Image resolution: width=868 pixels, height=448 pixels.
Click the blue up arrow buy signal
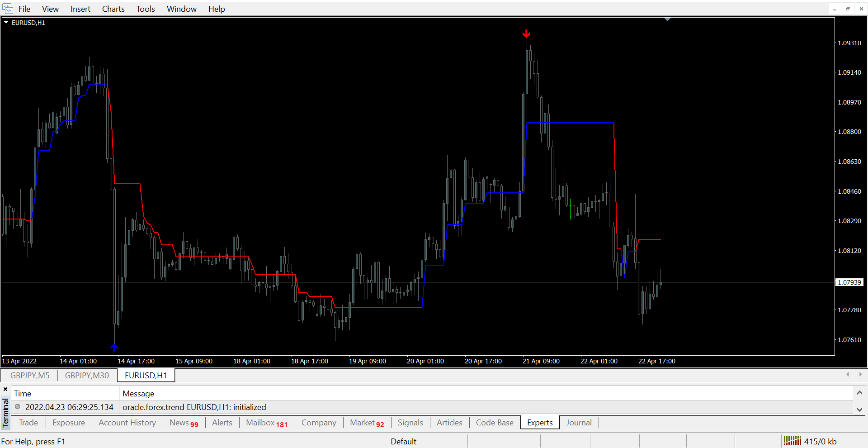114,348
